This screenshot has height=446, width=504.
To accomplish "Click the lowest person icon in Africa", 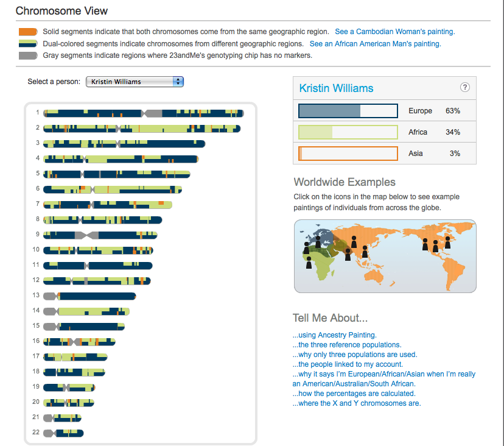I will point(309,262).
